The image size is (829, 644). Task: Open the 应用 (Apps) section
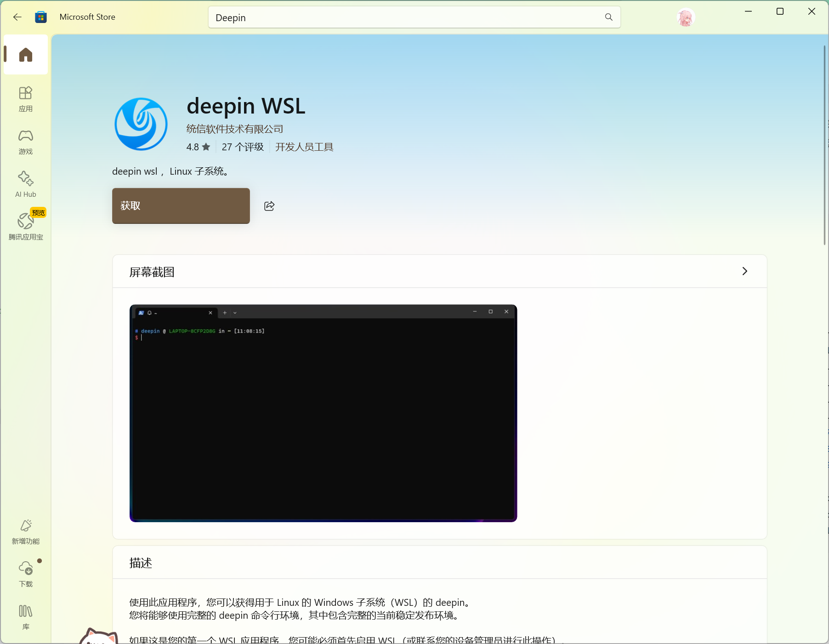tap(26, 99)
